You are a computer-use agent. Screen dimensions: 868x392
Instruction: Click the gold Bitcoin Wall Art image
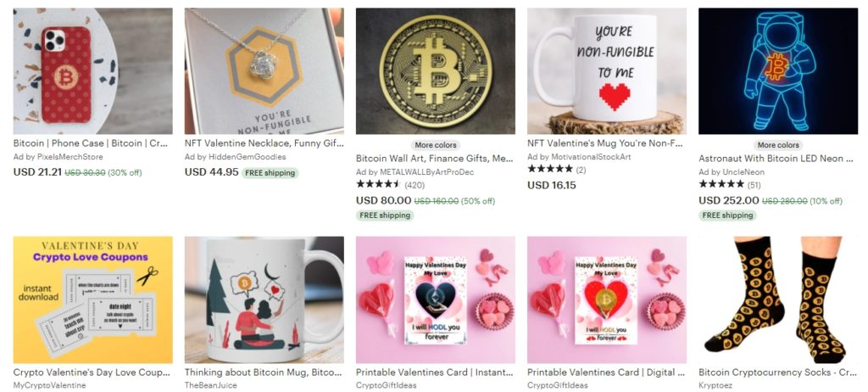click(x=435, y=71)
